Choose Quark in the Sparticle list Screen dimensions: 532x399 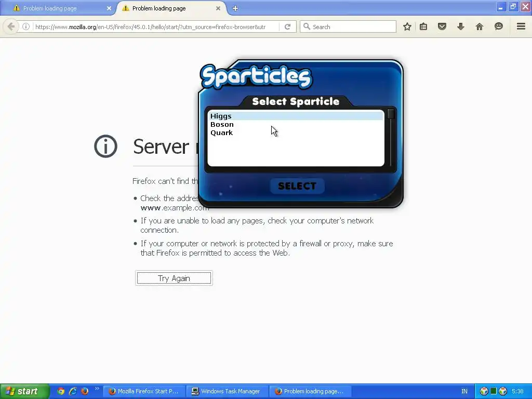pos(295,132)
